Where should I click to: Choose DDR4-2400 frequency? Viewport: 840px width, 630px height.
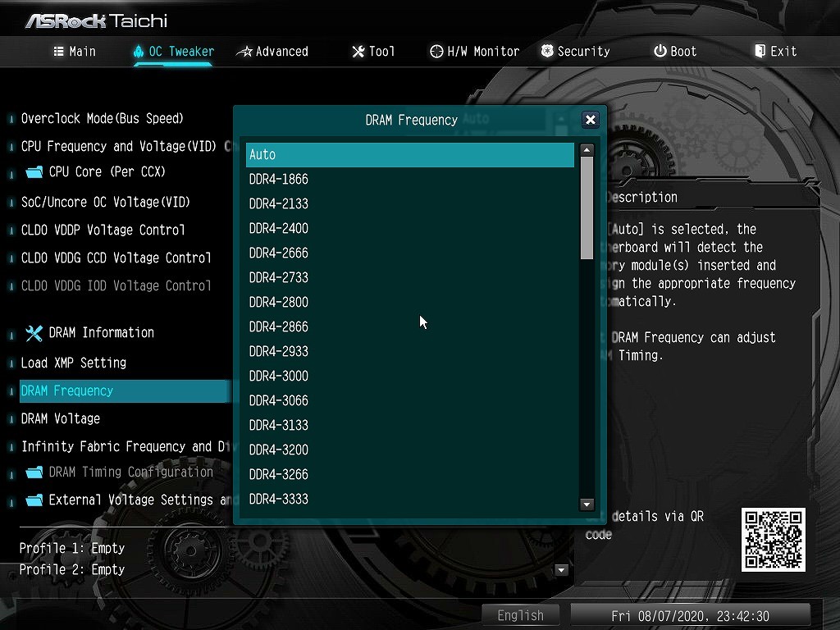pyautogui.click(x=410, y=228)
